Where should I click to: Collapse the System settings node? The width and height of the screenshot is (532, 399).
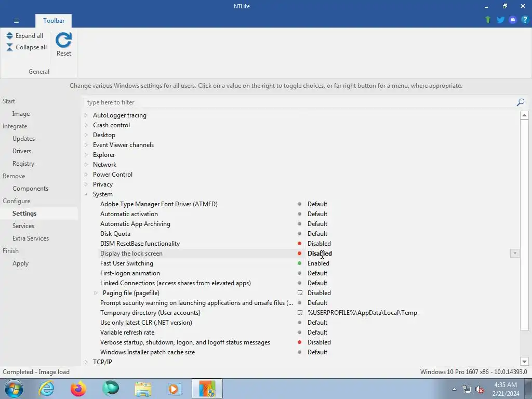tap(86, 194)
